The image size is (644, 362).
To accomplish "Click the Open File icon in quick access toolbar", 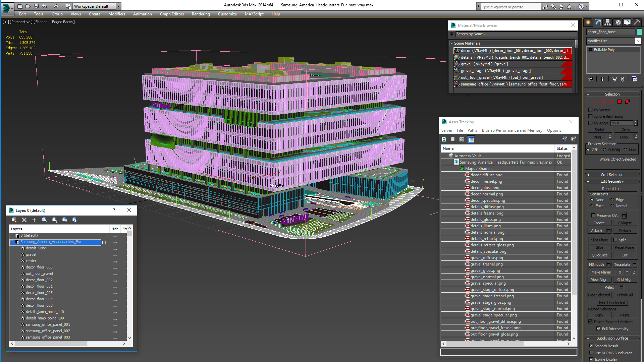I will (x=28, y=6).
